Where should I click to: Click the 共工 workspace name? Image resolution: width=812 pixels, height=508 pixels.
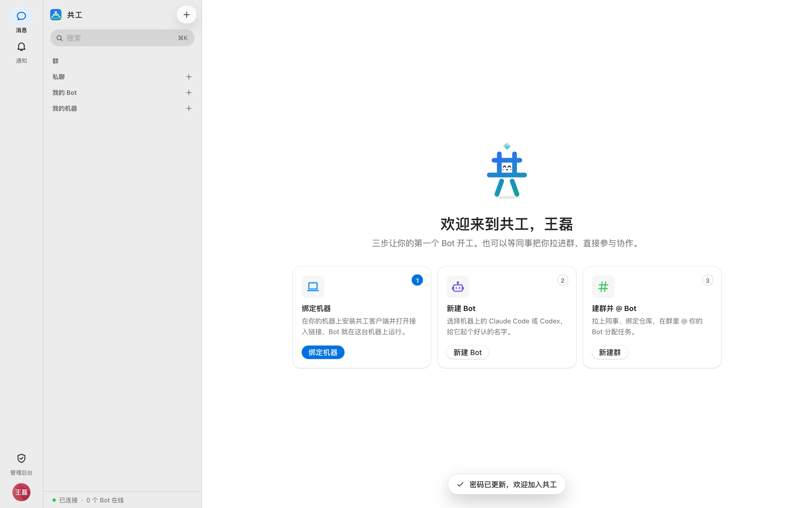pyautogui.click(x=74, y=15)
